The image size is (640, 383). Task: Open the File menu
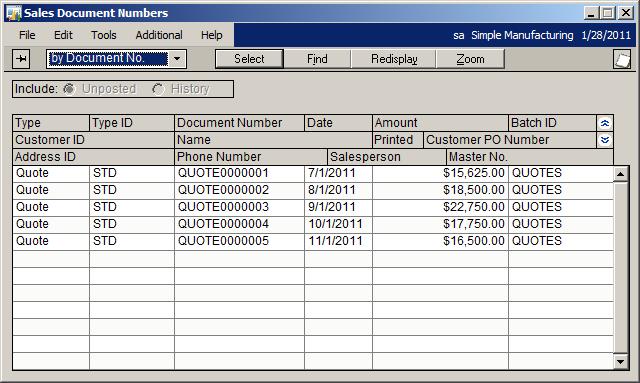pyautogui.click(x=27, y=35)
